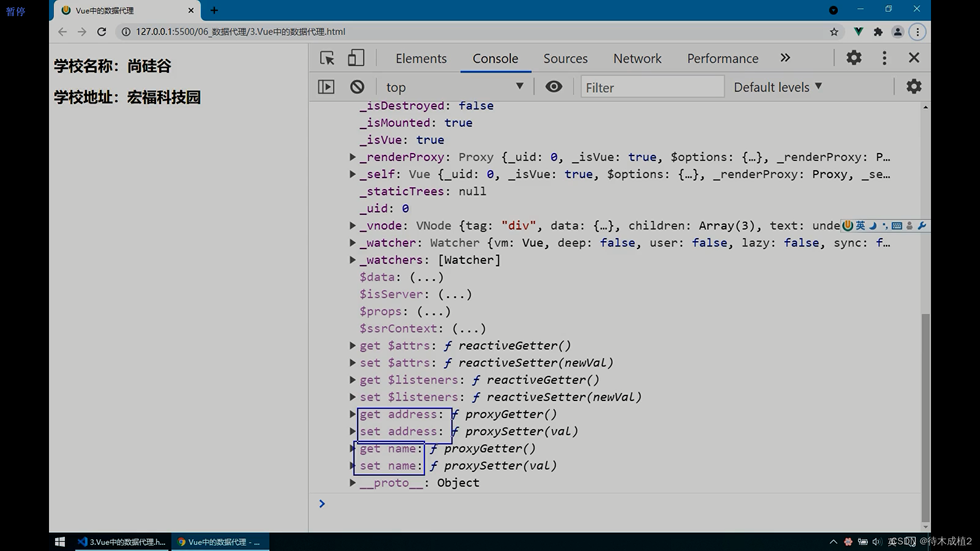Viewport: 980px width, 551px height.
Task: Reload the current page
Action: pos(102,32)
